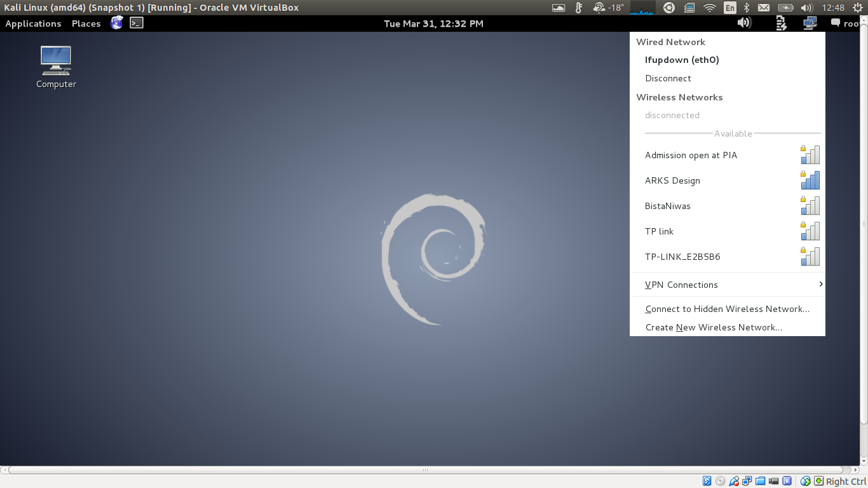This screenshot has height=488, width=868.
Task: Open the host Bluetooth indicator
Action: [x=747, y=8]
